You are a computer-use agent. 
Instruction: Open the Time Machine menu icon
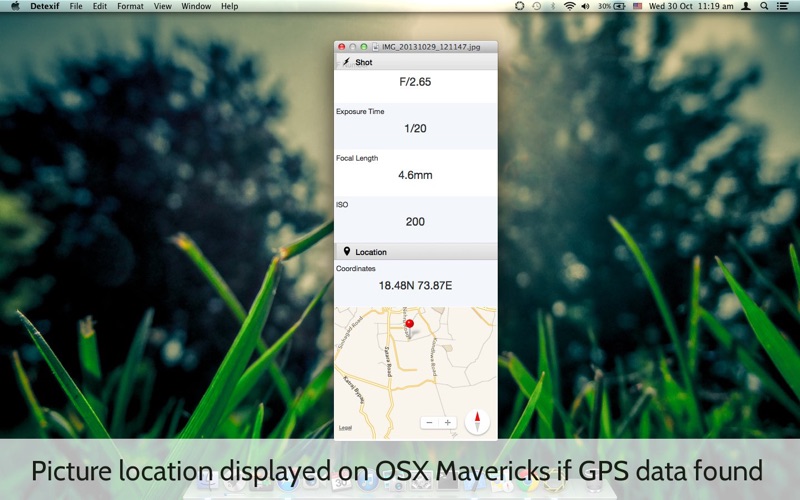pyautogui.click(x=536, y=6)
